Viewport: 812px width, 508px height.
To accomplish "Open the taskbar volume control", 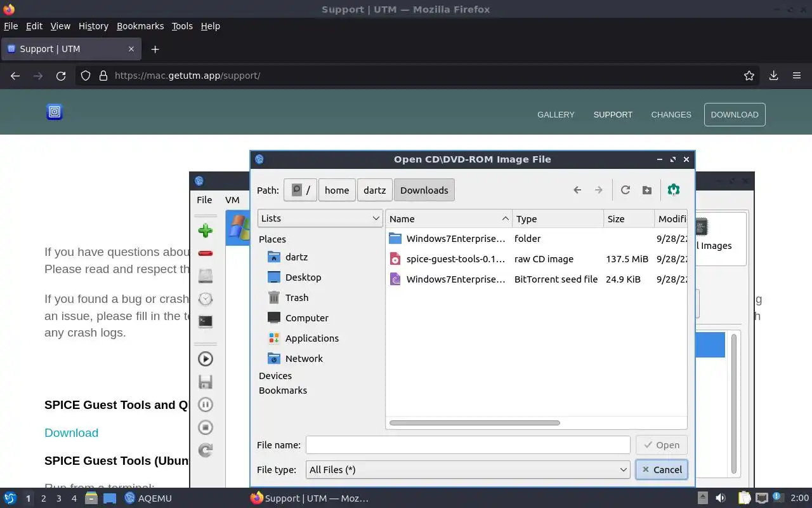I will point(721,498).
